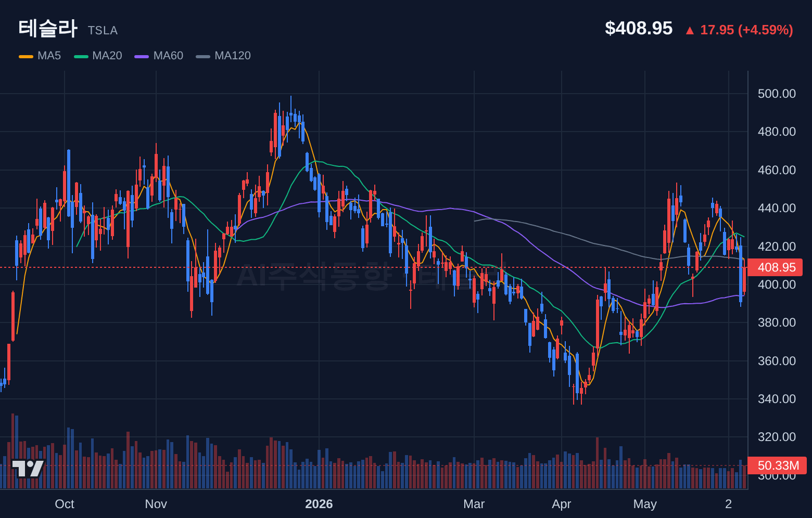This screenshot has height=518, width=812.
Task: Click the 400.00 price axis label
Action: point(777,284)
